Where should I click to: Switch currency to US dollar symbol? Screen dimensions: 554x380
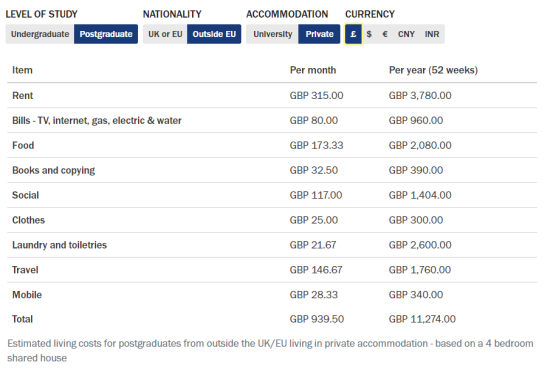[x=369, y=34]
